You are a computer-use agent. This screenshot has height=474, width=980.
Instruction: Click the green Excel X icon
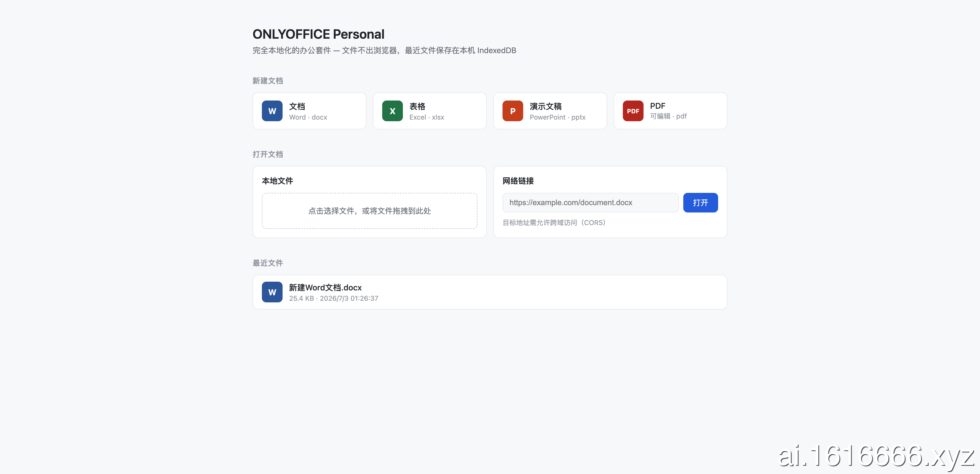392,111
